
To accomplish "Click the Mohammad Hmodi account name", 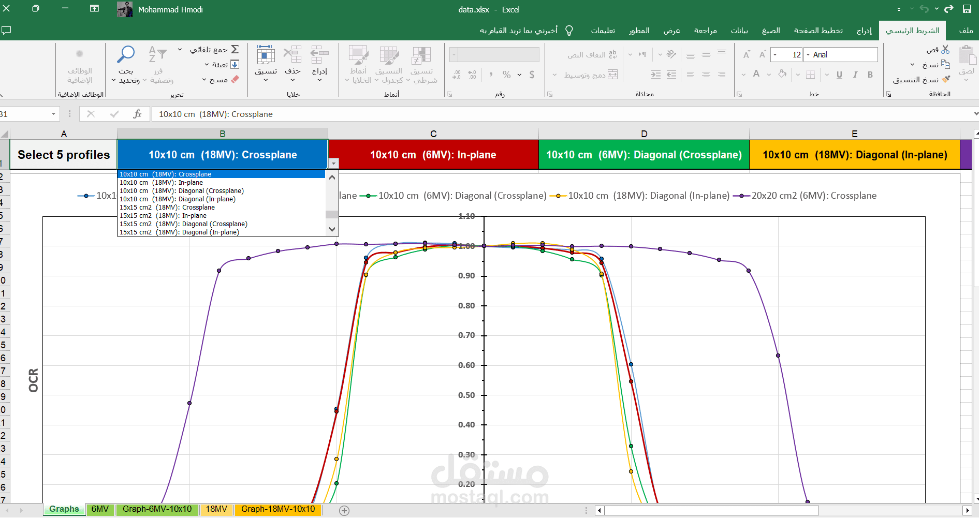I will coord(170,9).
